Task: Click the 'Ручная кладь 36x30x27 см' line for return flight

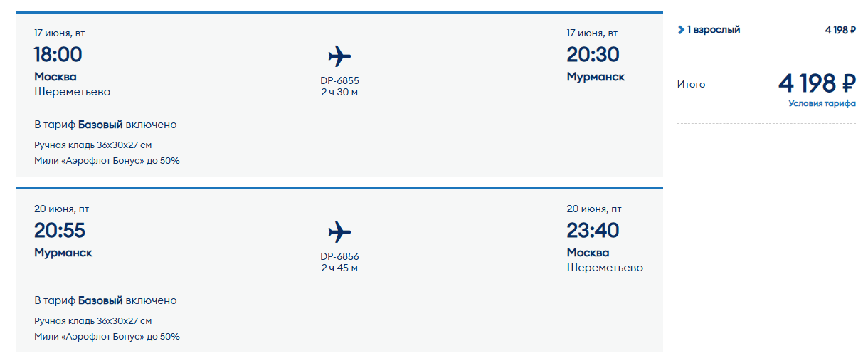Action: click(x=93, y=321)
